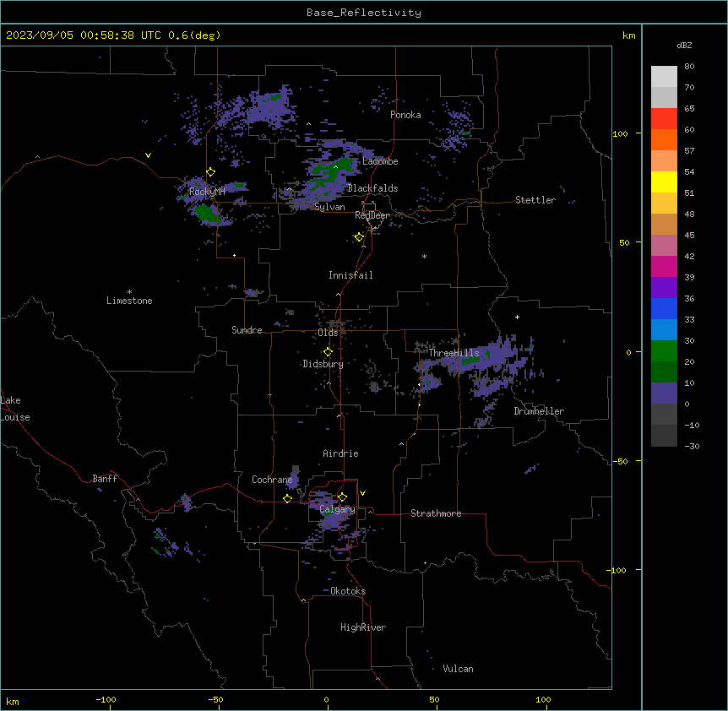Click the Vulcan city label
The width and height of the screenshot is (728, 711).
pyautogui.click(x=458, y=669)
